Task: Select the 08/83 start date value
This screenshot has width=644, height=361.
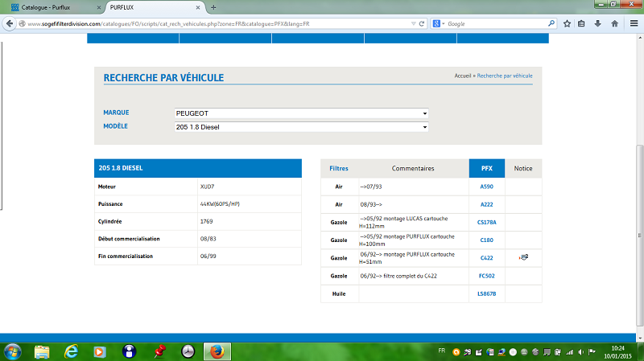Action: click(x=208, y=239)
